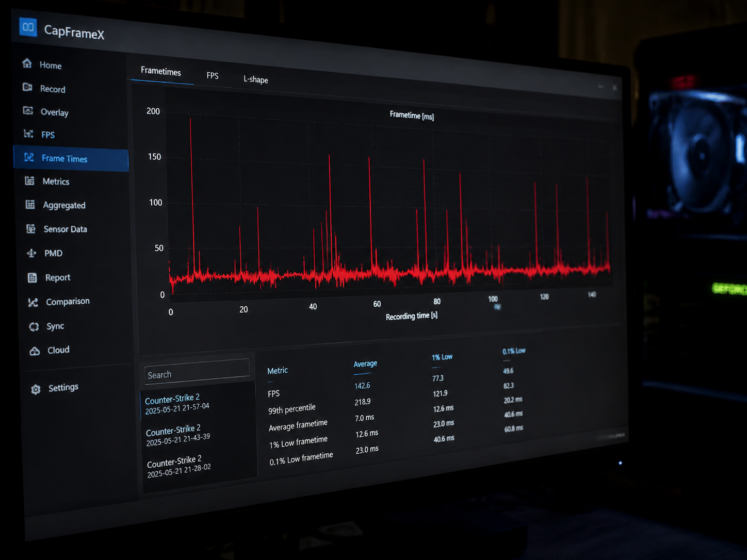Click the Record camera icon
Viewport: 747px width, 560px height.
coord(28,87)
